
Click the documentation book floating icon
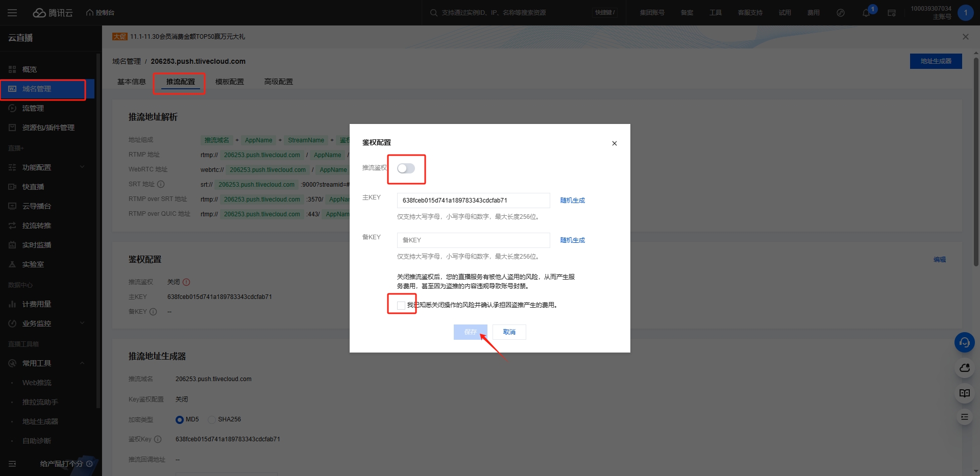pos(964,393)
